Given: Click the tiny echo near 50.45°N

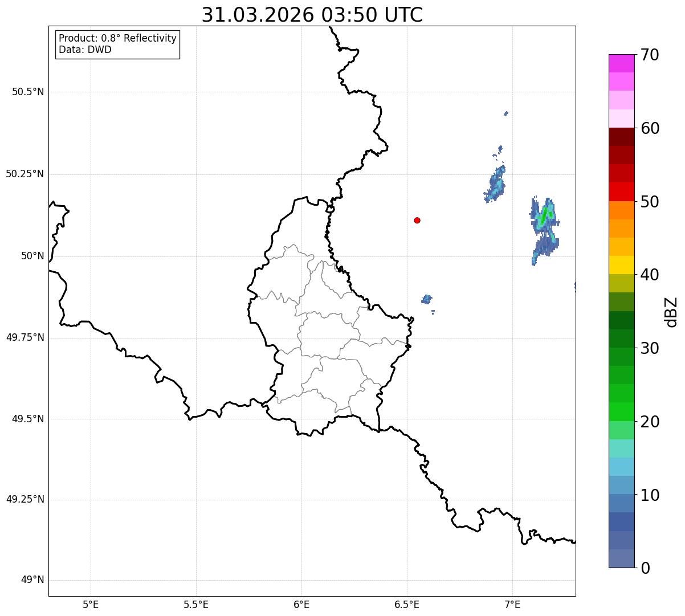Looking at the screenshot, I should 506,113.
